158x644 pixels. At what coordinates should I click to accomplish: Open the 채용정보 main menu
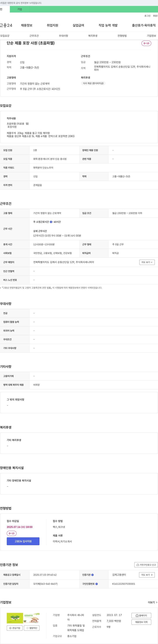(x=26, y=25)
